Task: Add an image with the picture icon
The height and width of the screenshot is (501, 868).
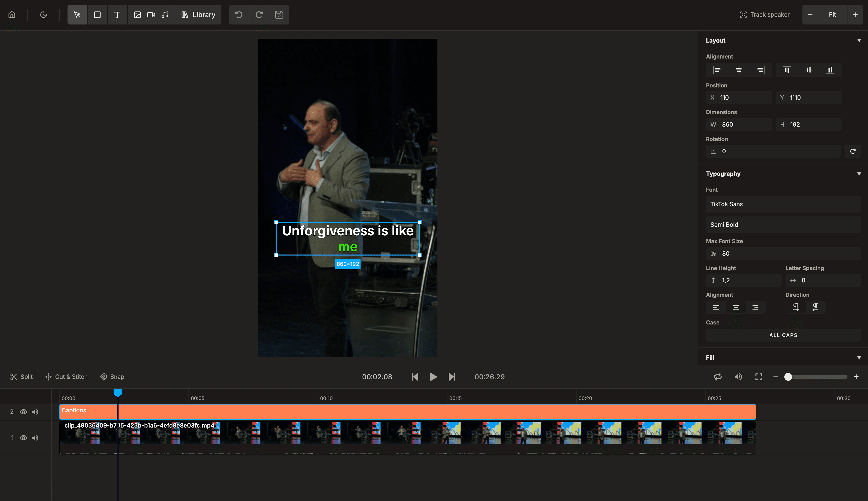Action: click(x=137, y=14)
